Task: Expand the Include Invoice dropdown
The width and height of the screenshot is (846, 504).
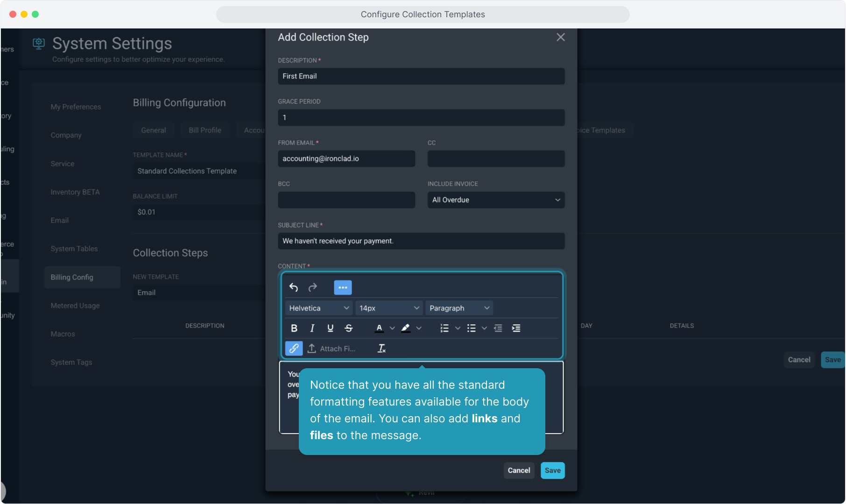Action: [496, 200]
